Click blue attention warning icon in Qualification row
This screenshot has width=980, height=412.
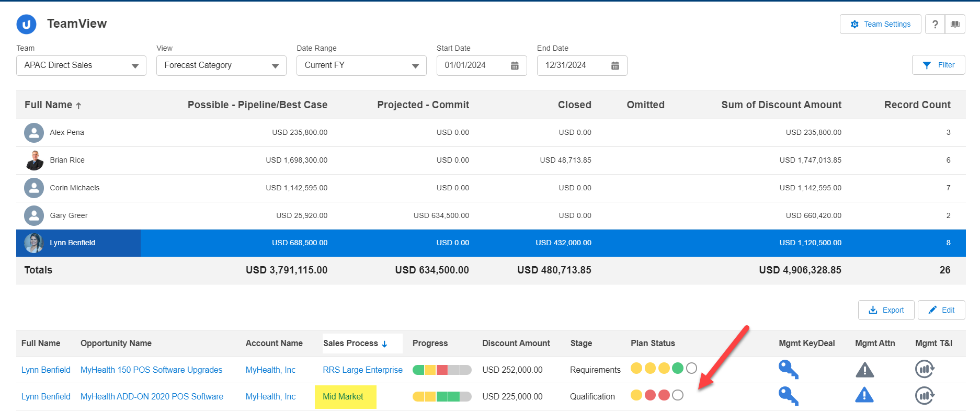[864, 395]
